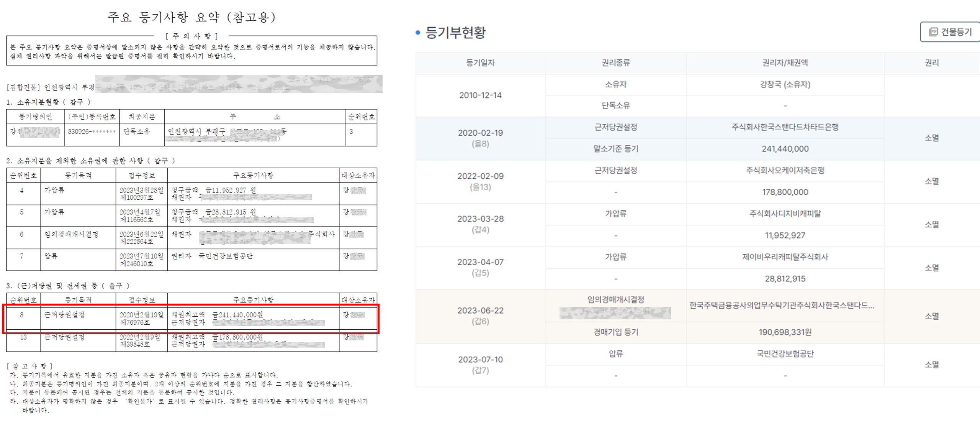
Task: Select the 단독소유 cell in 등기부현황
Action: (615, 105)
